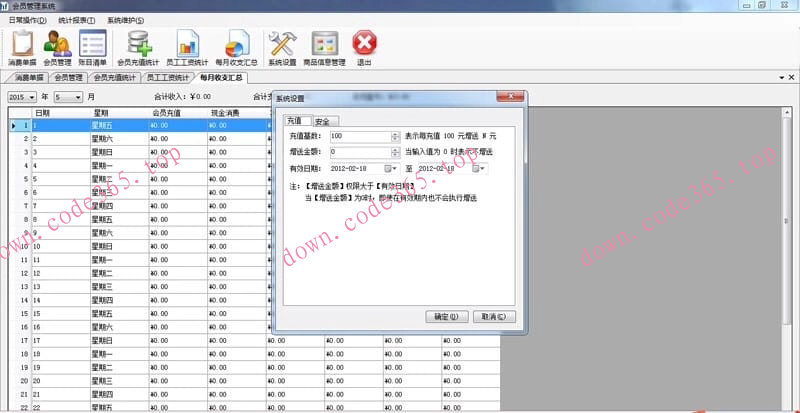Close the active document tab with X
The width and height of the screenshot is (800, 413).
click(x=791, y=78)
